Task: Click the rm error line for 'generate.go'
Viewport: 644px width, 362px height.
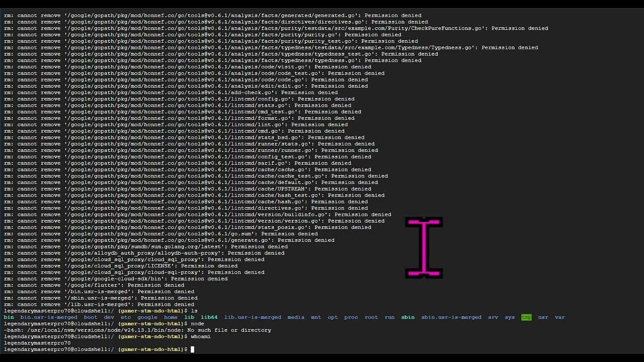Action: [x=169, y=240]
